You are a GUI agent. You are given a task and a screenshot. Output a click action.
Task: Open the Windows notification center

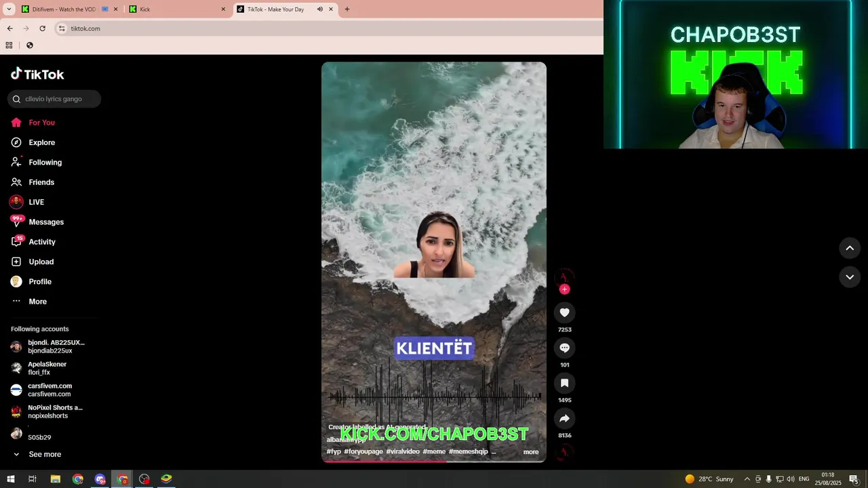[x=854, y=479]
